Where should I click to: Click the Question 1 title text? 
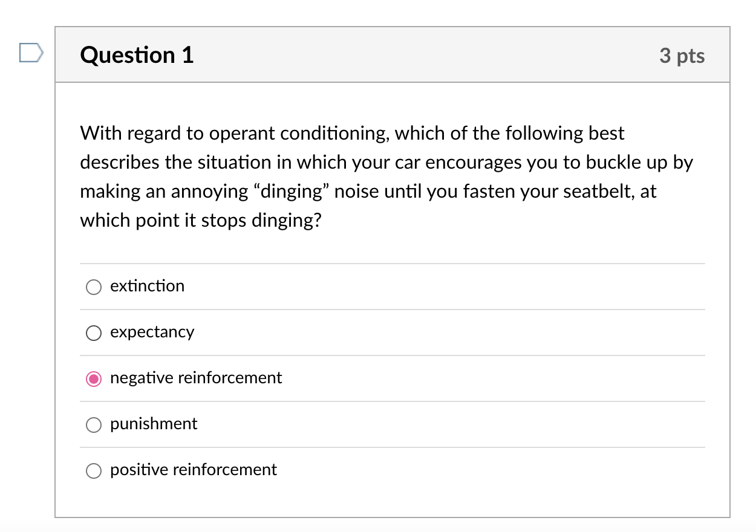click(x=137, y=55)
